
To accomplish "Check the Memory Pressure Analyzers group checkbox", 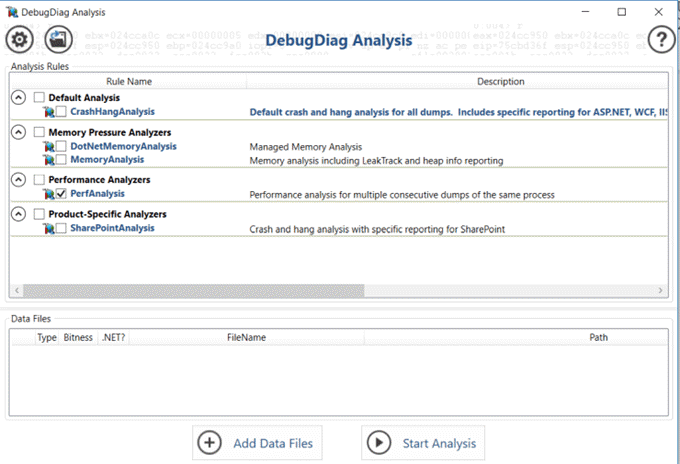I will click(39, 132).
